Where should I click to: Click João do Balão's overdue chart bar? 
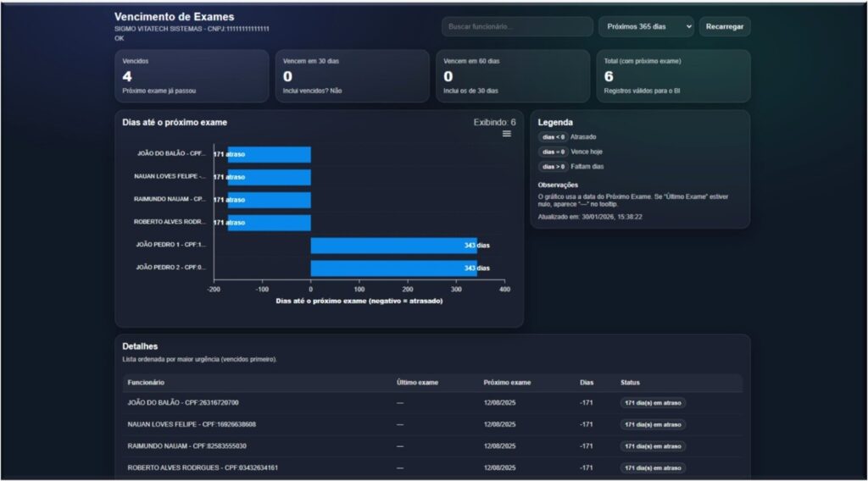pos(269,154)
